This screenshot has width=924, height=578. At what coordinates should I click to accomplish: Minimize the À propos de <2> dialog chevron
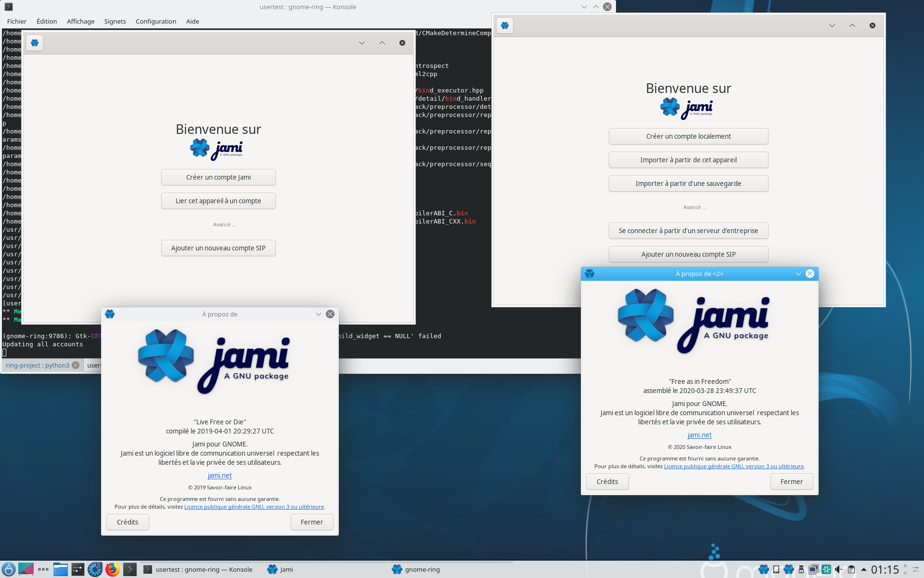tap(798, 274)
